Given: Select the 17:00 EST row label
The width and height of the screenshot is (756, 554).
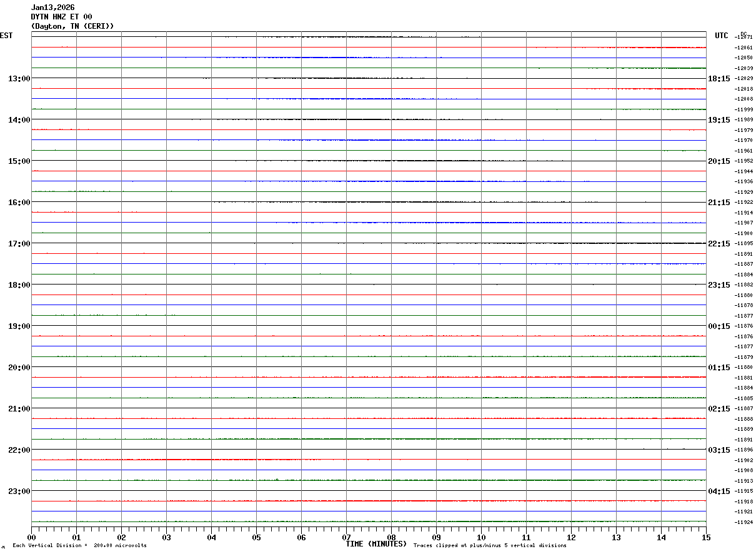Looking at the screenshot, I should click(x=19, y=244).
